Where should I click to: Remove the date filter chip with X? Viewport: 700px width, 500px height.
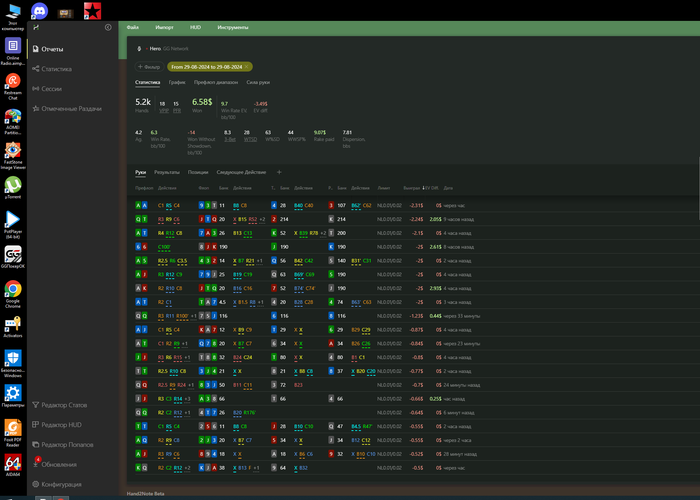click(246, 67)
